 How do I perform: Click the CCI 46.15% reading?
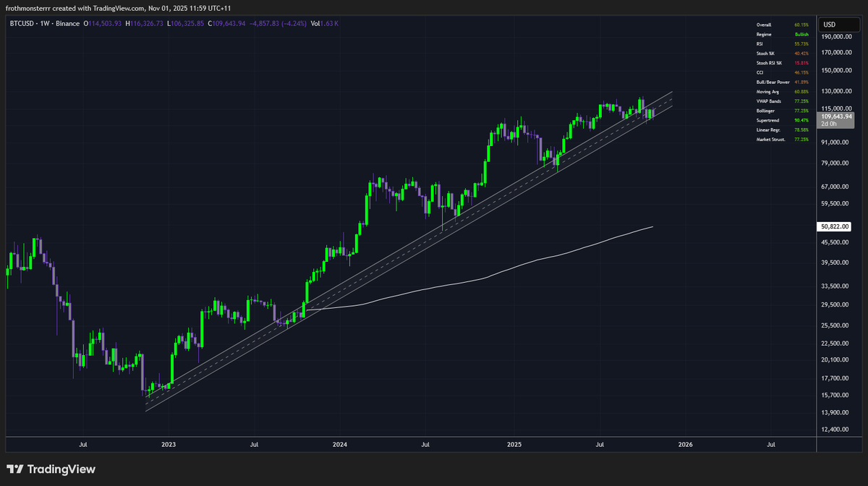click(x=802, y=72)
